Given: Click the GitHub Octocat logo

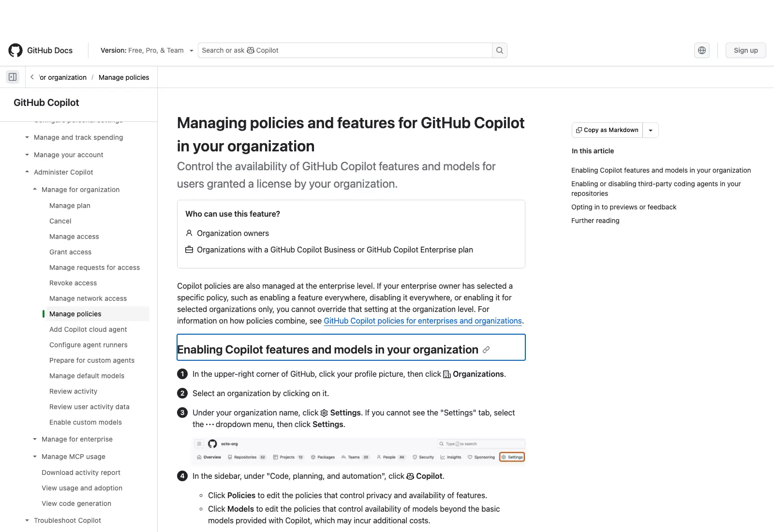Looking at the screenshot, I should click(15, 50).
